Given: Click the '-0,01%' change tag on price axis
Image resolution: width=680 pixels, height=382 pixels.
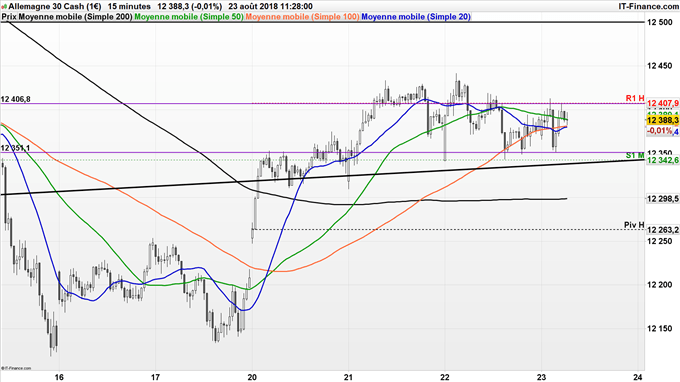Looking at the screenshot, I should pyautogui.click(x=659, y=131).
